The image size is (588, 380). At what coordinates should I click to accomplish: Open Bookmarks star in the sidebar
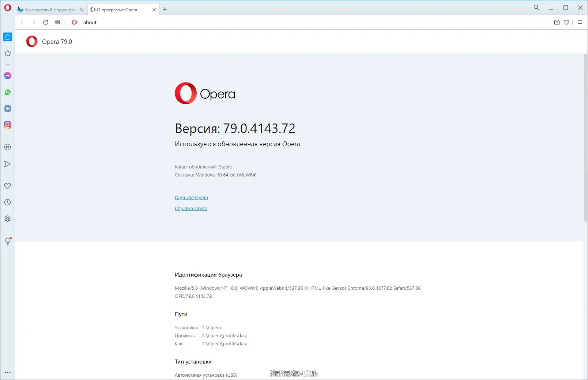(x=8, y=53)
